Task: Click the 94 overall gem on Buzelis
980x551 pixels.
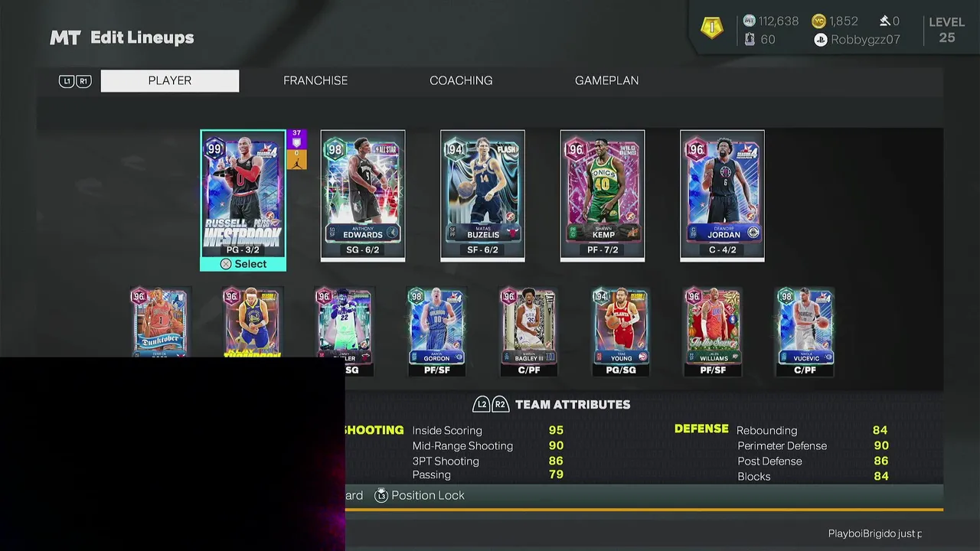Action: pyautogui.click(x=455, y=148)
